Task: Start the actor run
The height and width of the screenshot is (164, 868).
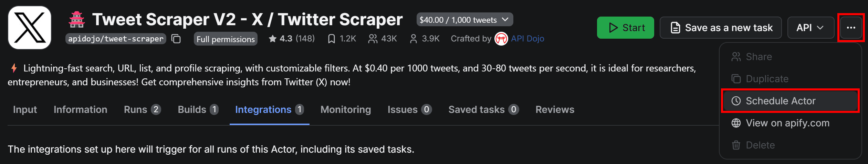Action: (625, 28)
